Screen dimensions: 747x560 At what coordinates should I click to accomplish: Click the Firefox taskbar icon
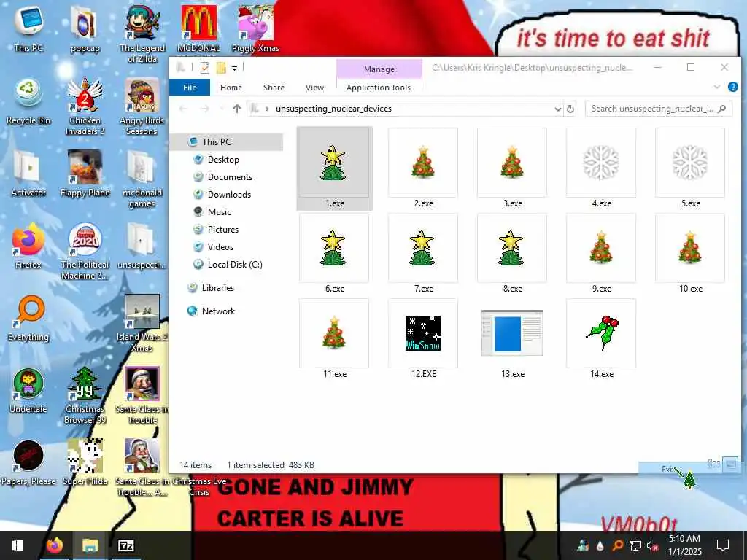pyautogui.click(x=55, y=545)
